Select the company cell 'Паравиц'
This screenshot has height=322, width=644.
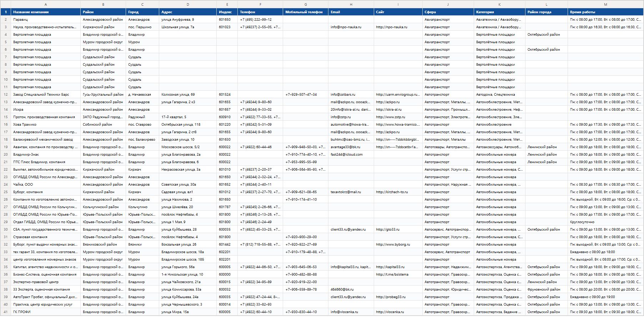point(46,20)
